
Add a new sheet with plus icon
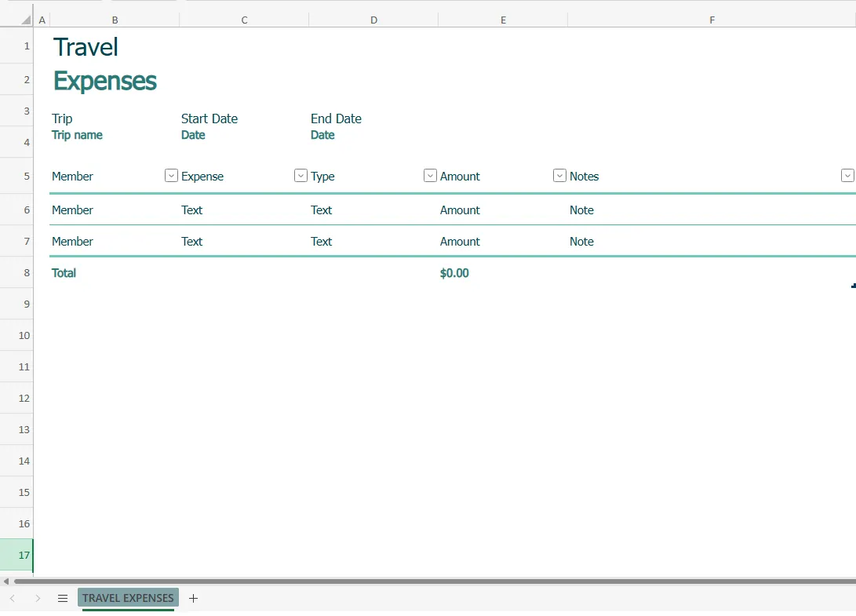coord(194,598)
